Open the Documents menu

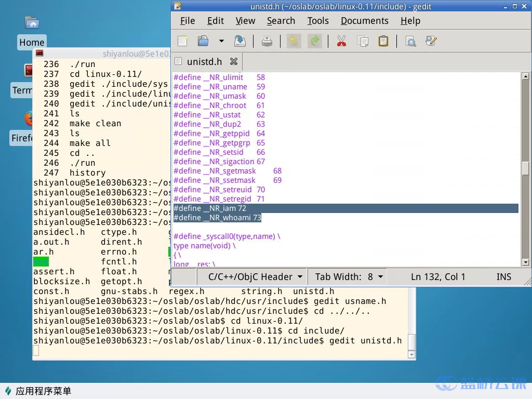point(364,21)
